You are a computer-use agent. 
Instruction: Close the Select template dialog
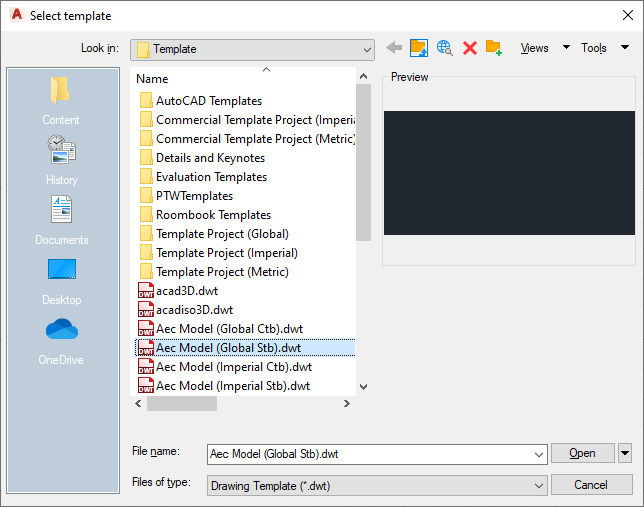[628, 15]
